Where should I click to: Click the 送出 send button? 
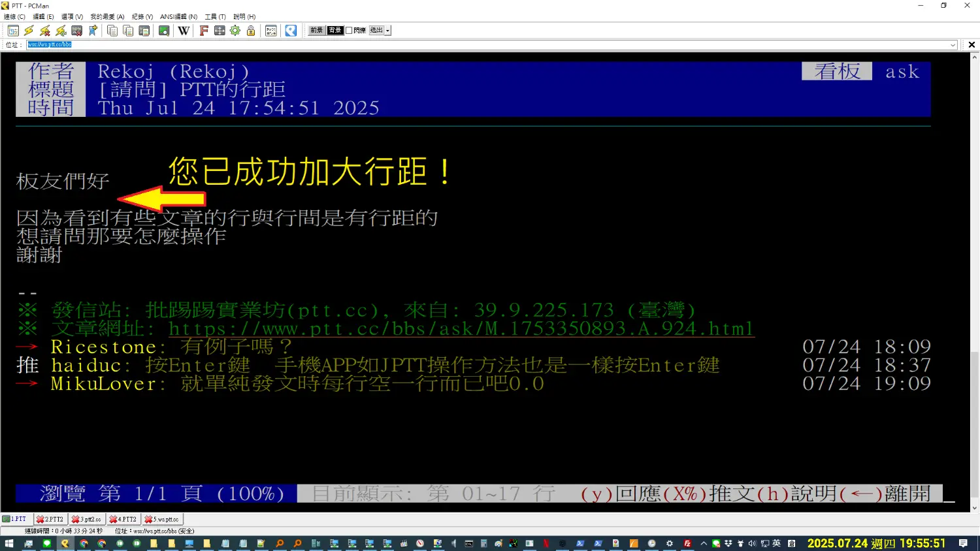[x=376, y=30]
